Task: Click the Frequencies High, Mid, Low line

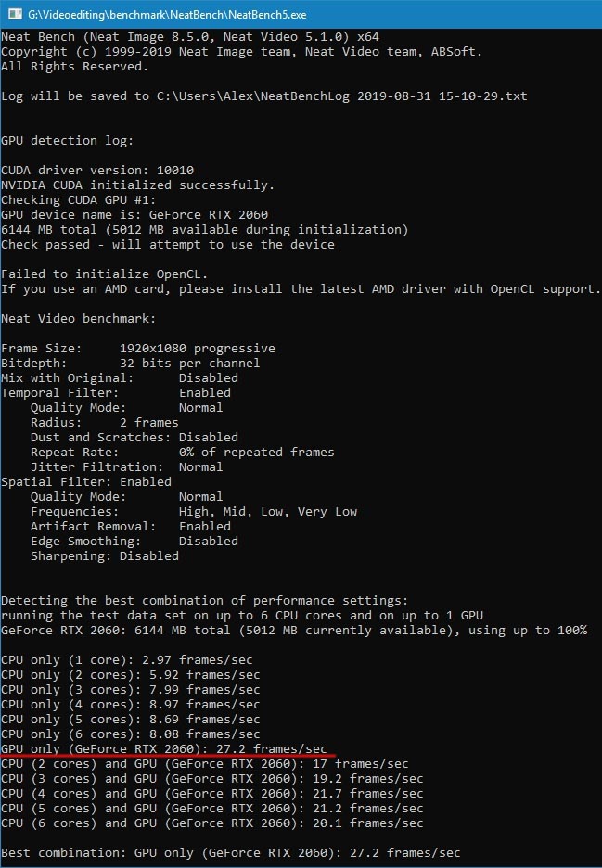Action: [x=194, y=512]
